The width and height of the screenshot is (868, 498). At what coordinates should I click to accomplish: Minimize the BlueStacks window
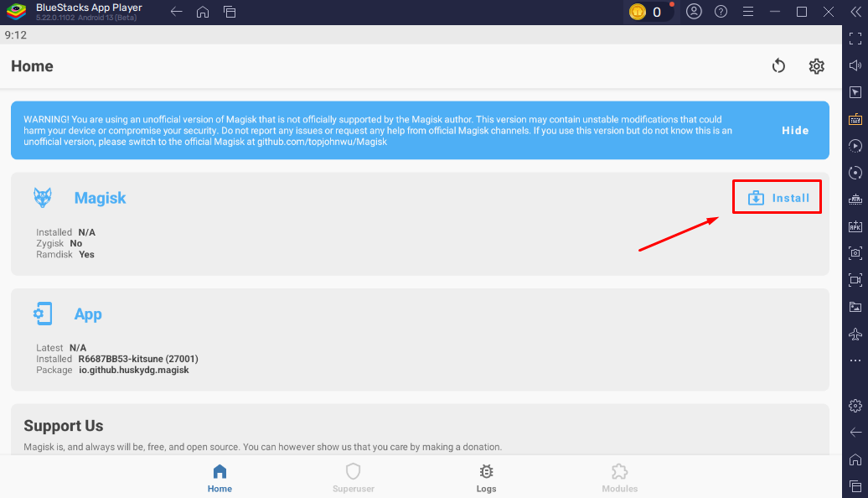775,12
